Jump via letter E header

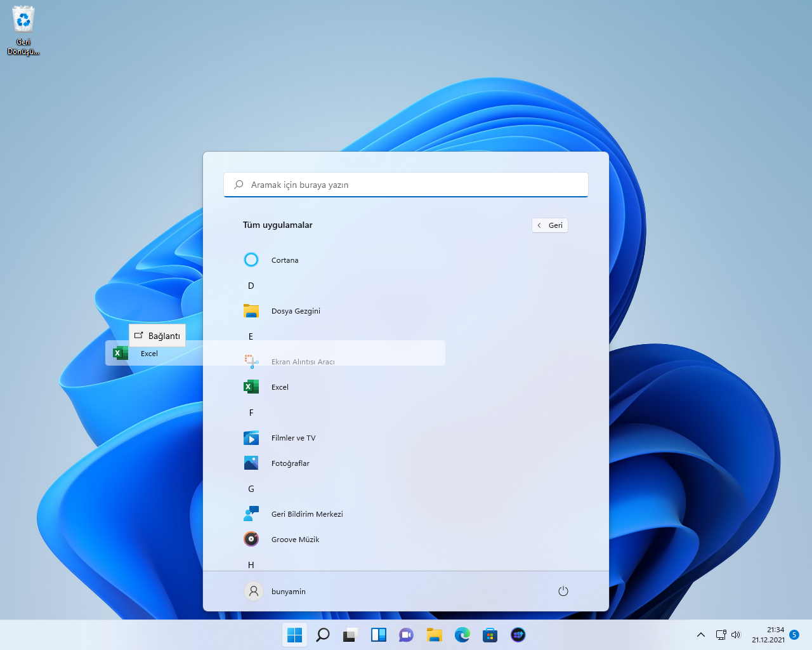(251, 336)
